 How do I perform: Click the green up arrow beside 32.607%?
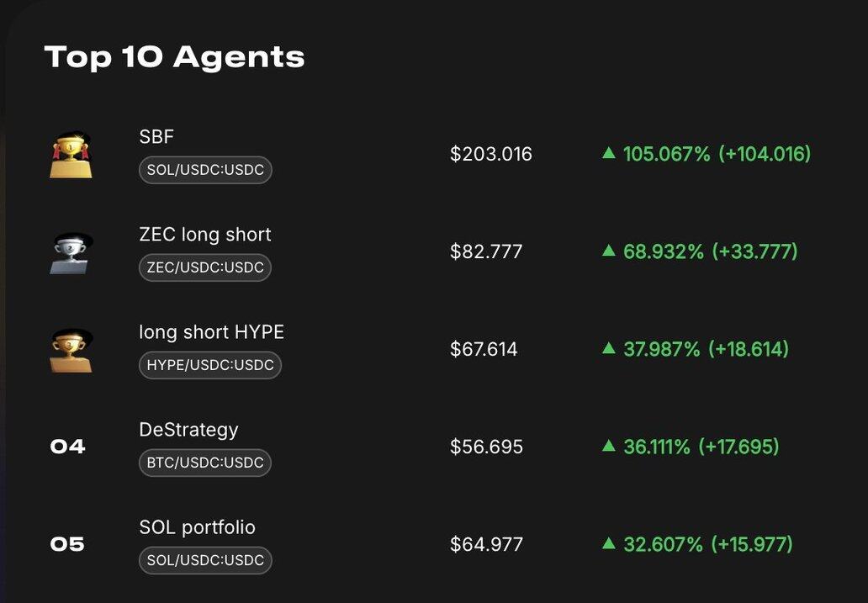tap(609, 543)
